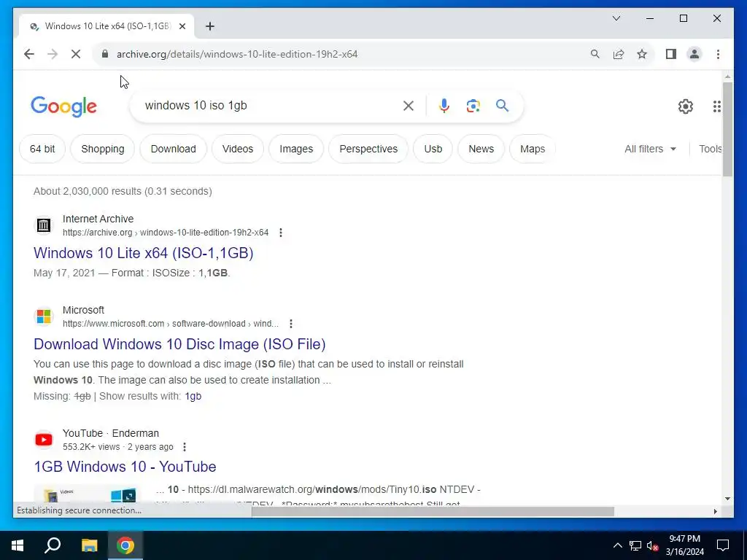Viewport: 747px width, 560px height.
Task: Open more options for Microsoft result
Action: (x=290, y=323)
